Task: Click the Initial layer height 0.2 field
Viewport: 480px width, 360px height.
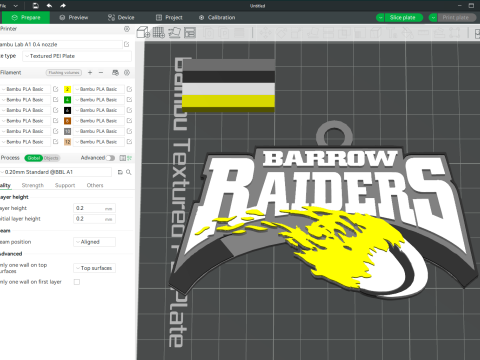Action: click(94, 219)
